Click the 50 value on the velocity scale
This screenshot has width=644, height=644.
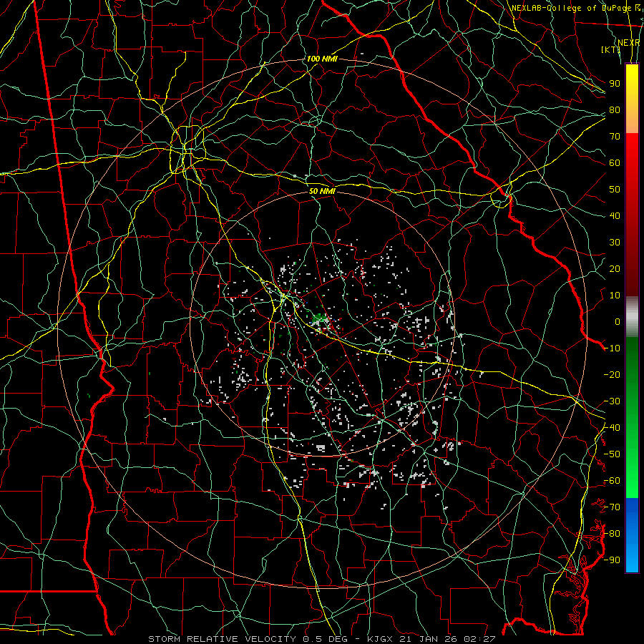[x=615, y=190]
